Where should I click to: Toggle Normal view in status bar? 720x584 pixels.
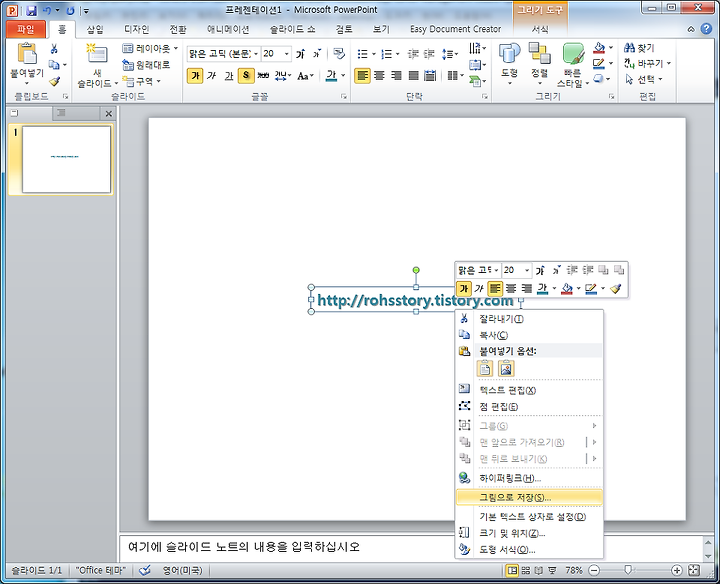point(512,570)
